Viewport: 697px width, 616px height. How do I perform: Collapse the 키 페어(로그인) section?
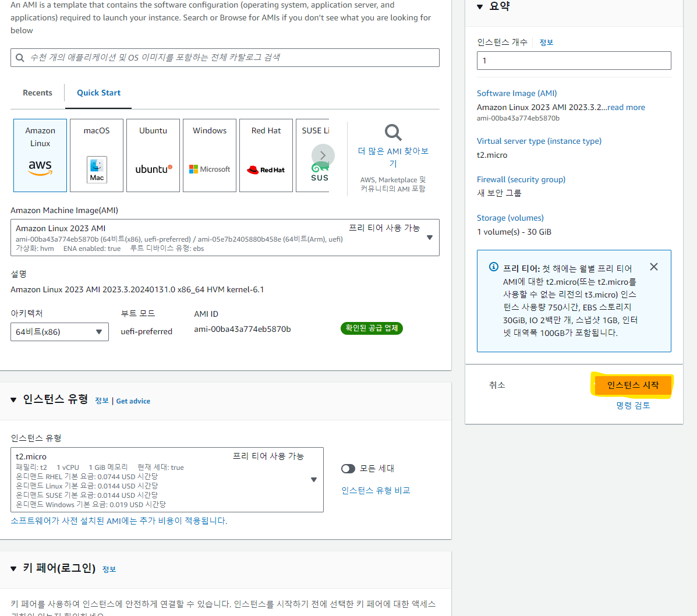(x=13, y=568)
